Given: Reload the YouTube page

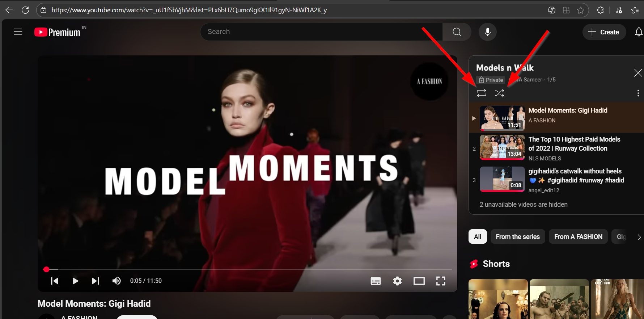Looking at the screenshot, I should point(25,10).
